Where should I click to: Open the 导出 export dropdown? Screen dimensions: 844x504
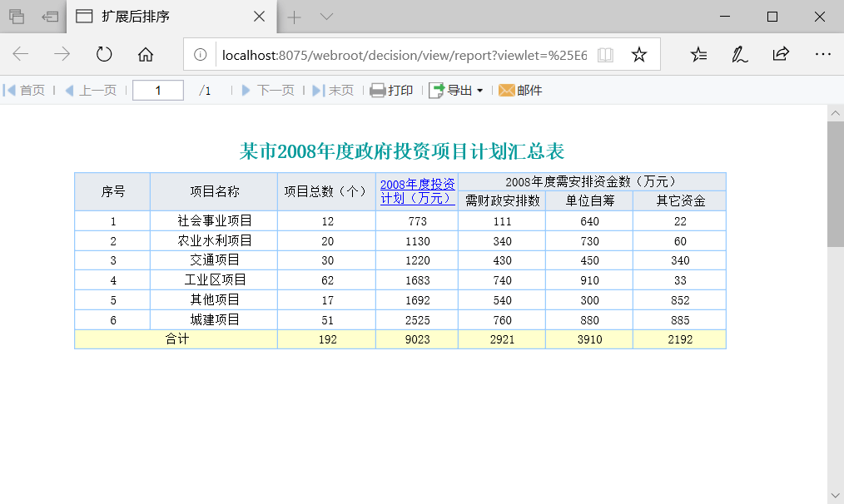point(456,91)
